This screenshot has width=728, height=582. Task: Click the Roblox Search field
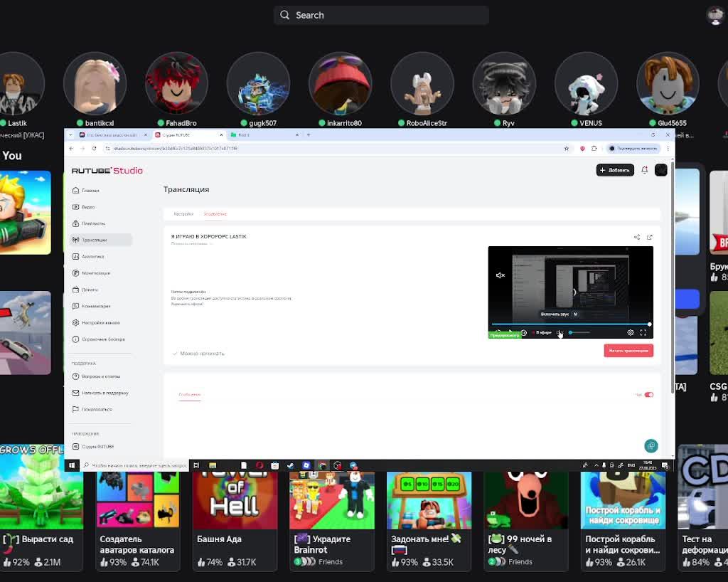(381, 16)
